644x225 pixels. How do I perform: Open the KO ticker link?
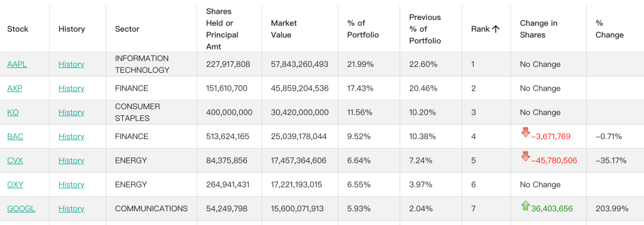(13, 112)
